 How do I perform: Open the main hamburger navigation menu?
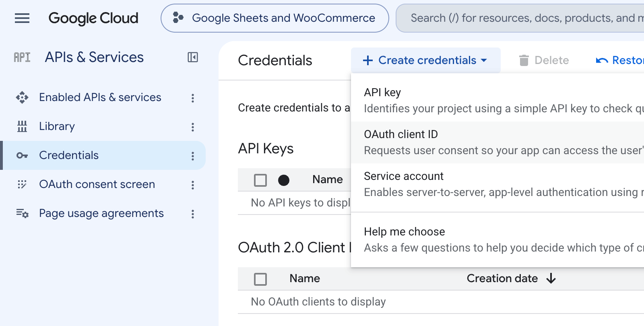point(22,18)
